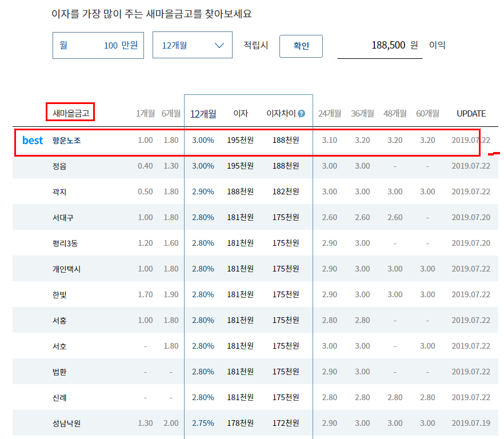Open the 항운노조 row
The width and height of the screenshot is (504, 439).
255,140
